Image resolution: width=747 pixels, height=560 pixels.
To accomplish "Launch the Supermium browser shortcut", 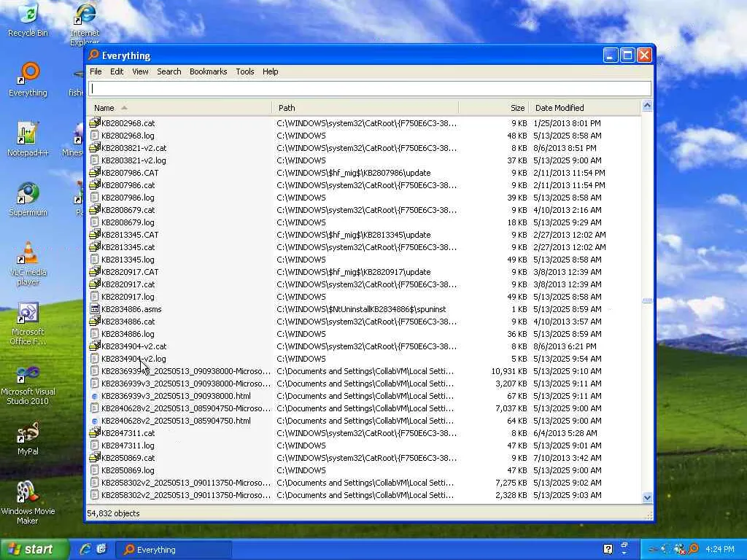I will tap(28, 200).
